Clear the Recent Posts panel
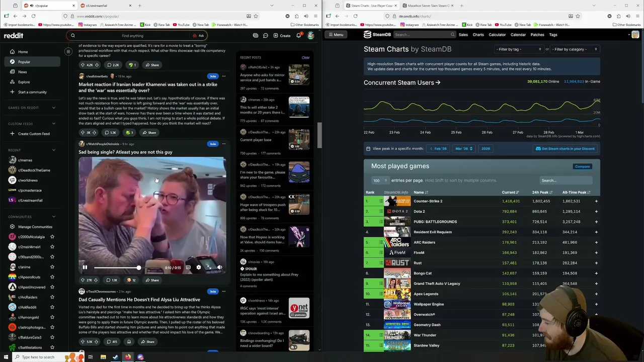The height and width of the screenshot is (362, 644). point(305,57)
